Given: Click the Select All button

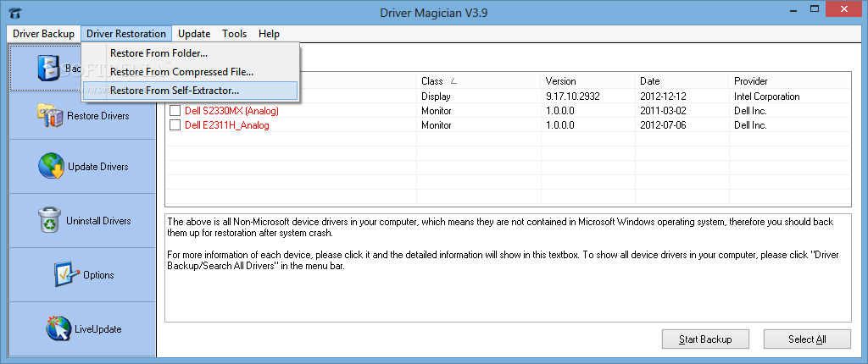Looking at the screenshot, I should 807,339.
